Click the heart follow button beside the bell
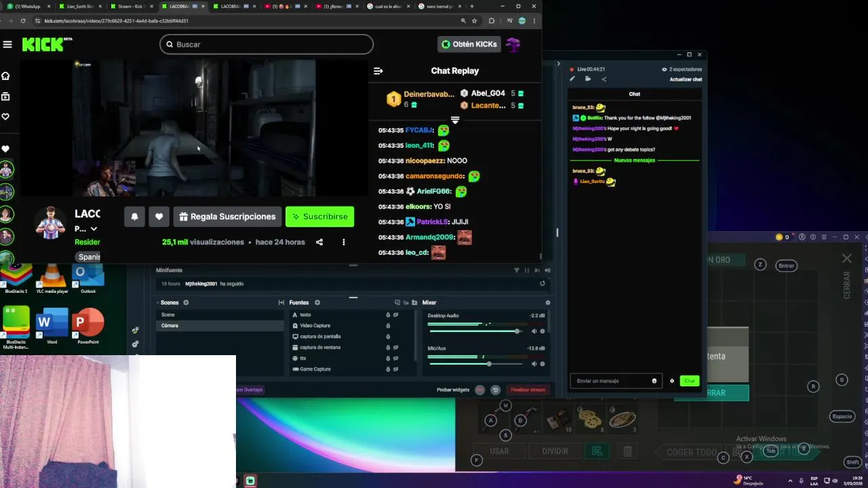This screenshot has height=488, width=868. [159, 217]
